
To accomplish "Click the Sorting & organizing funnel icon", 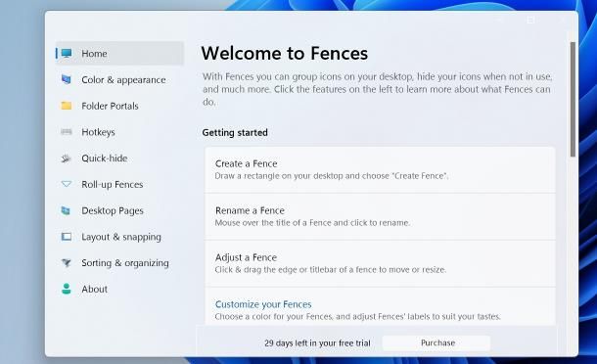I will coord(67,262).
